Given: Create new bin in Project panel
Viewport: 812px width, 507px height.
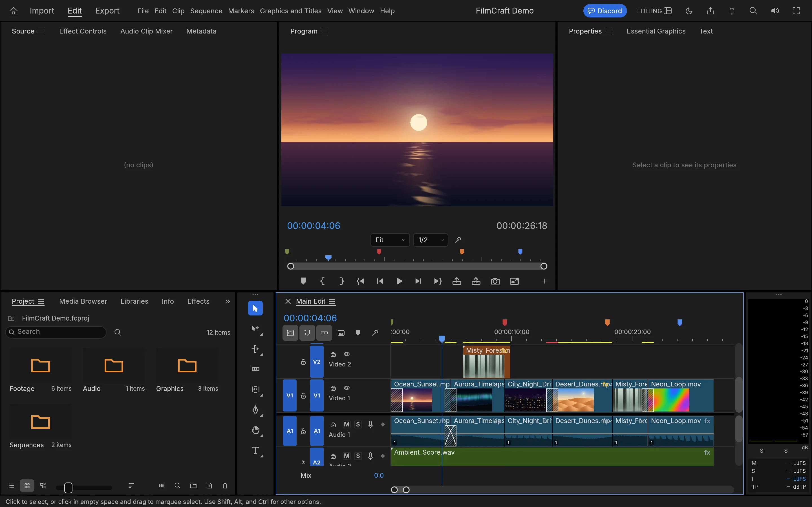Looking at the screenshot, I should (x=193, y=486).
